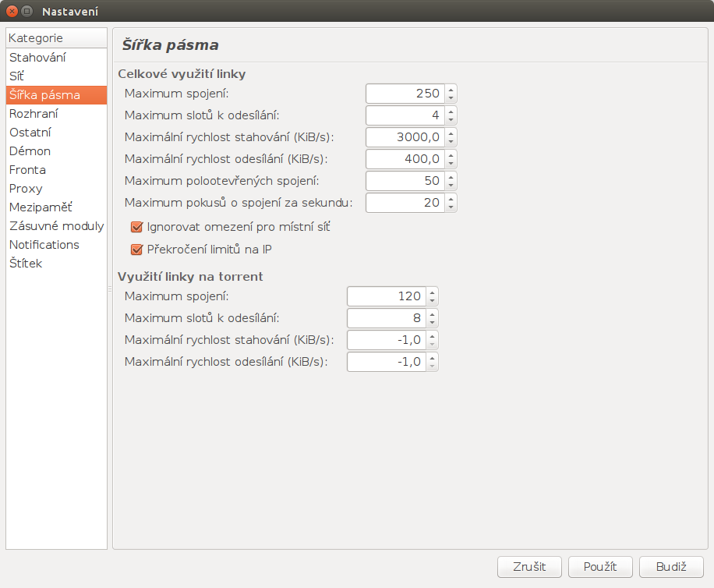Confirm the dialog with Budiž button

[671, 567]
